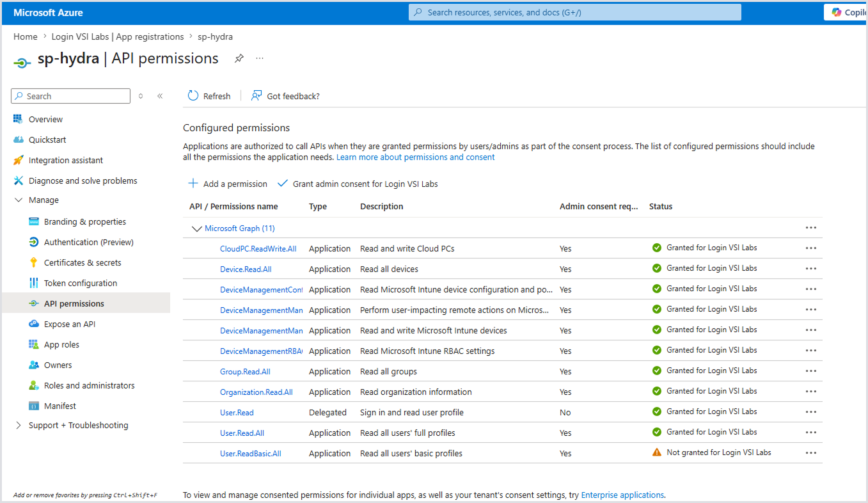The image size is (868, 503).
Task: Open the API permissions menu item
Action: click(86, 303)
